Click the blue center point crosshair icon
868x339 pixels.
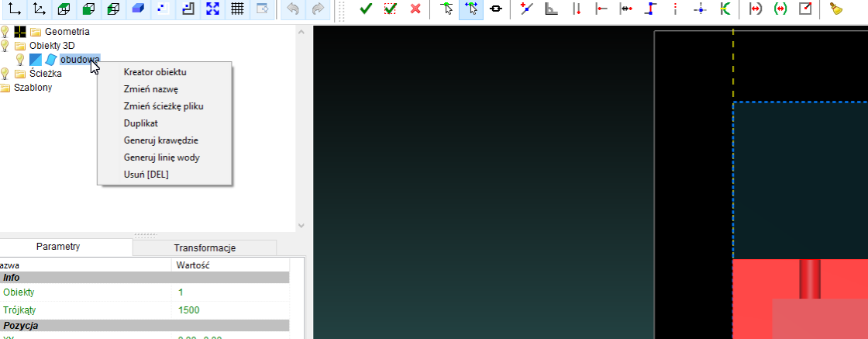(701, 9)
